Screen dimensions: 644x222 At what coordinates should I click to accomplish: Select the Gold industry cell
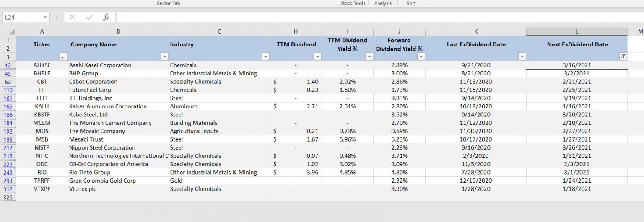tap(219, 181)
